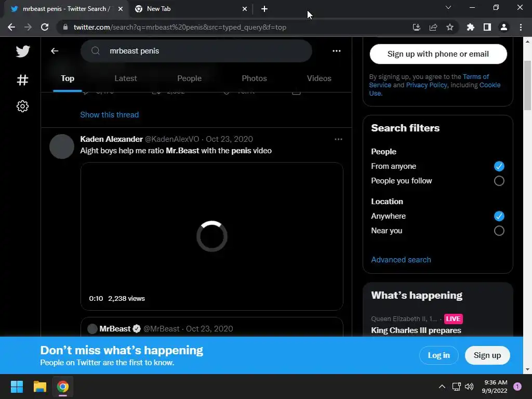This screenshot has width=532, height=399.
Task: Switch to the Photos tab
Action: 254,78
